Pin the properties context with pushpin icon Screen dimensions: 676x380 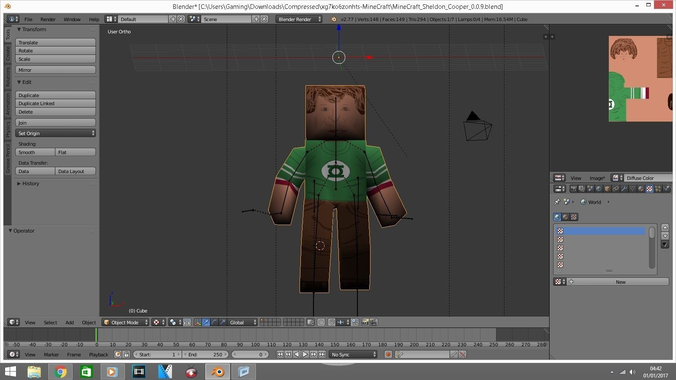pos(557,202)
